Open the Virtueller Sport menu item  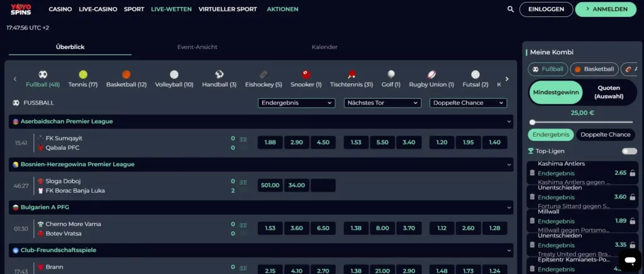point(228,9)
